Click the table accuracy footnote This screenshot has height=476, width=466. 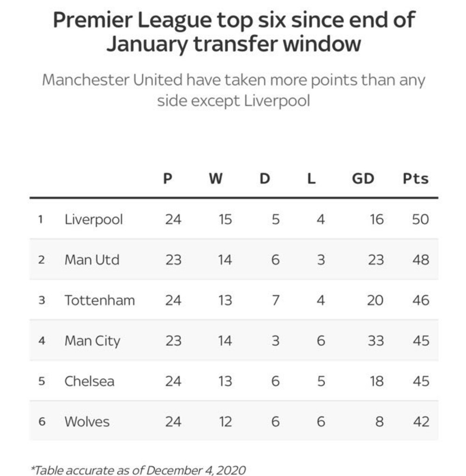138,470
